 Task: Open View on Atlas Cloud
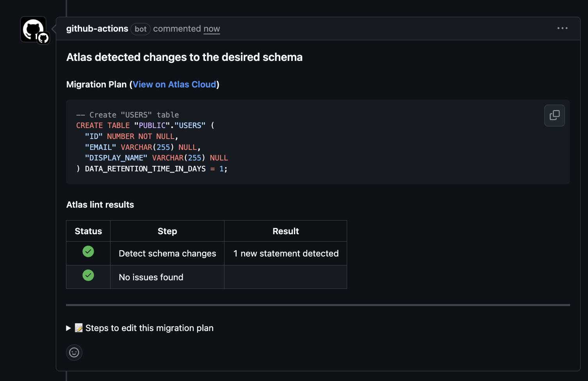pyautogui.click(x=174, y=84)
